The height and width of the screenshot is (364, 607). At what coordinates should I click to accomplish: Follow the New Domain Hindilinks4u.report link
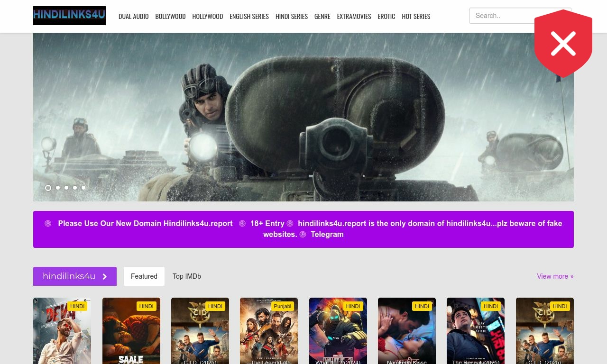[145, 223]
